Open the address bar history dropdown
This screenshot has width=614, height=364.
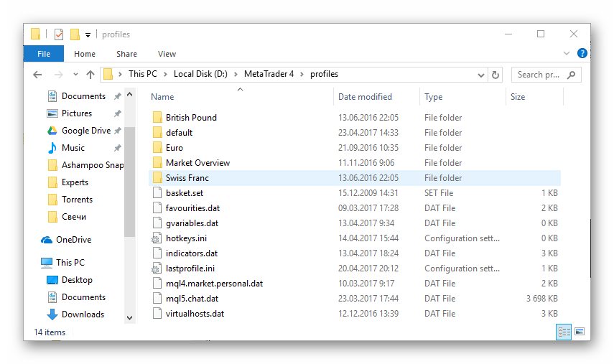click(x=481, y=75)
